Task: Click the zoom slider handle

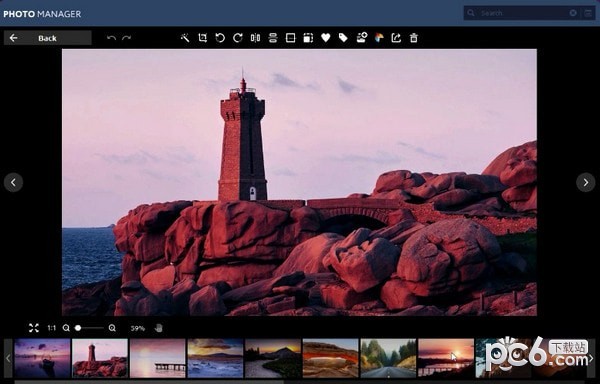Action: (78, 328)
